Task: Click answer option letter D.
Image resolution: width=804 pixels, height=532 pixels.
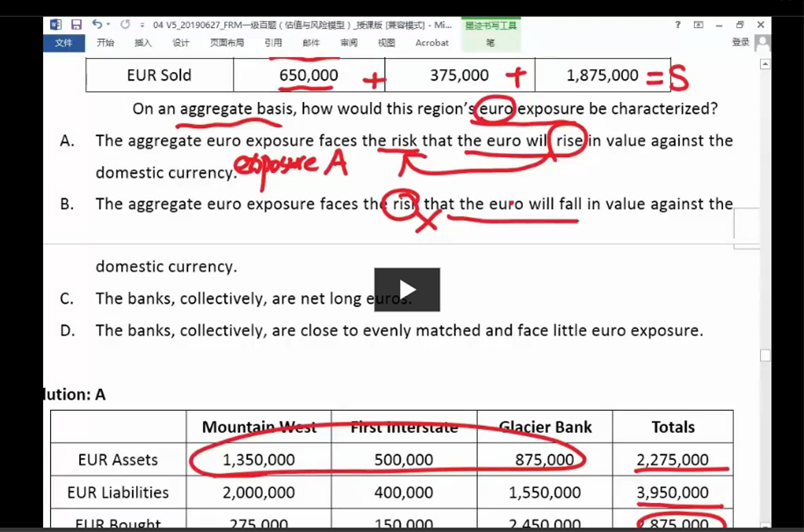Action: 67,331
